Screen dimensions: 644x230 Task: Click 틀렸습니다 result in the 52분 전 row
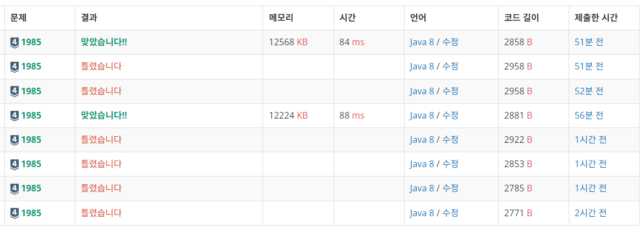[x=101, y=91]
